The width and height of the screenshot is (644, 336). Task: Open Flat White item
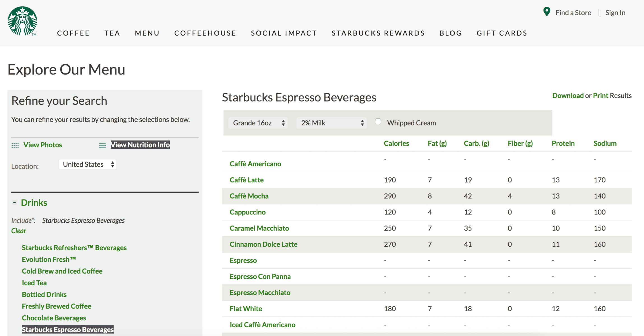coord(246,309)
